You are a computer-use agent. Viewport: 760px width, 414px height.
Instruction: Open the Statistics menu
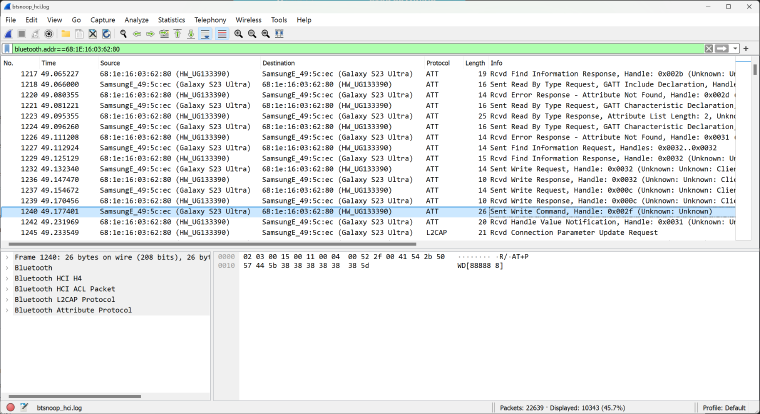(172, 20)
